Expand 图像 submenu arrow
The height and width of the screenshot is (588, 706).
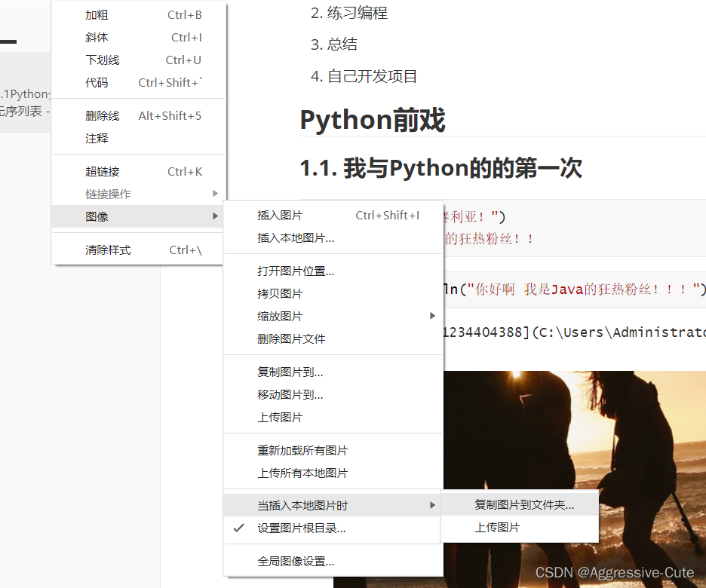215,216
